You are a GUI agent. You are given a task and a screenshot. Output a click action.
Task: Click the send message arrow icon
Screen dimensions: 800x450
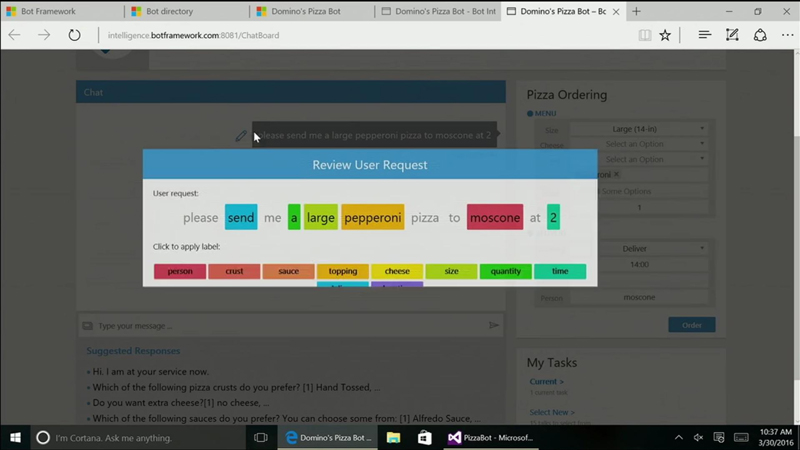click(493, 325)
